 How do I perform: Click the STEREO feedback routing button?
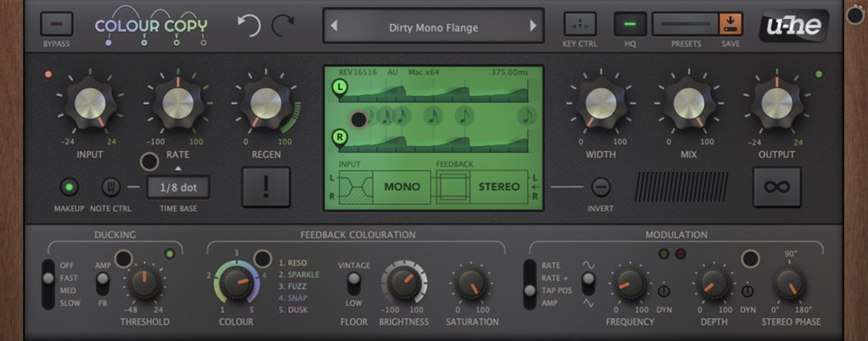point(499,187)
